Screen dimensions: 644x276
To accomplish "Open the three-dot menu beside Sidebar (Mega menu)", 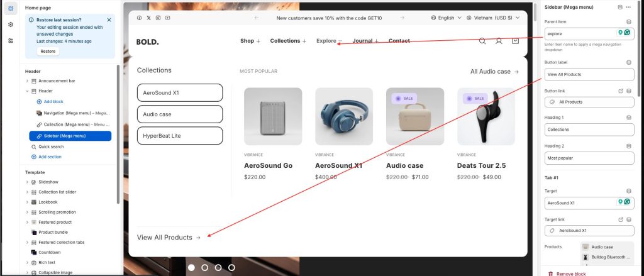I will 628,7.
